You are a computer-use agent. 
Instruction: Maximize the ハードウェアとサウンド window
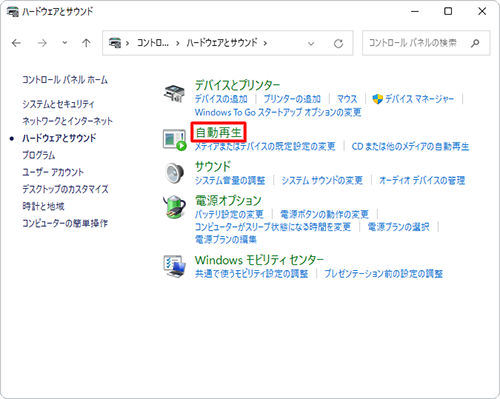(x=448, y=12)
